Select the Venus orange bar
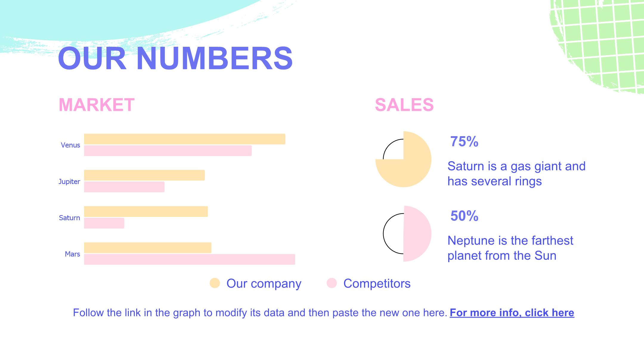644x362 pixels. pos(185,139)
